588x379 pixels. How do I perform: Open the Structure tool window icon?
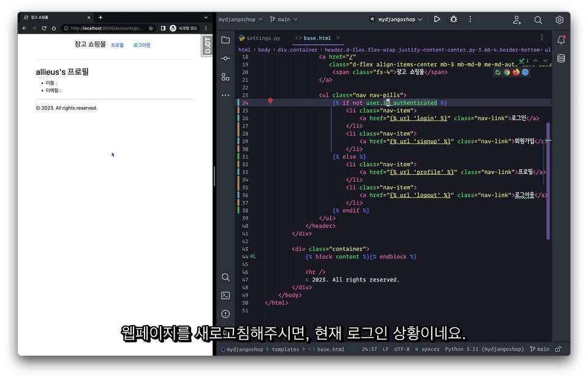[x=225, y=77]
